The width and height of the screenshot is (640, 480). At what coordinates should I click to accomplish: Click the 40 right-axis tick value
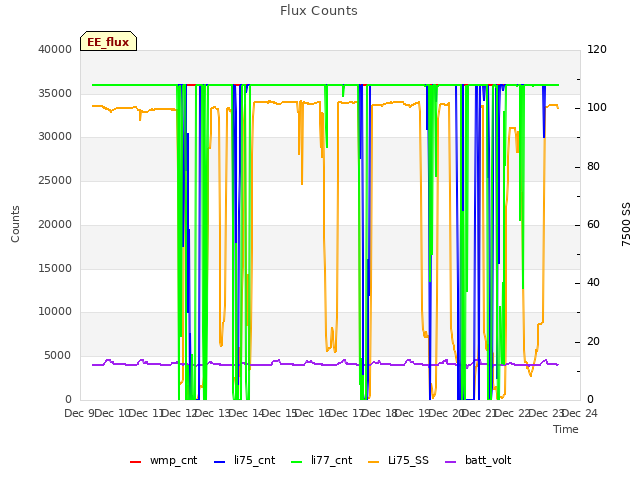tap(593, 283)
